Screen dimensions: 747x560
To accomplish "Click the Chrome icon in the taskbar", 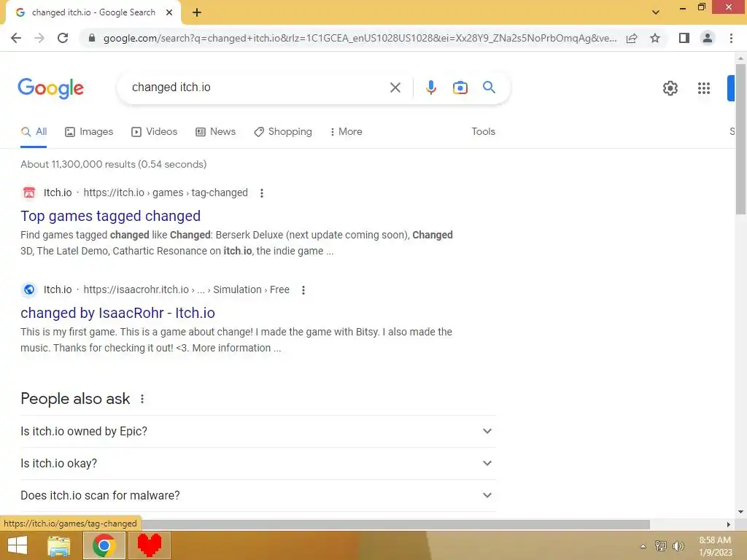I will point(104,545).
